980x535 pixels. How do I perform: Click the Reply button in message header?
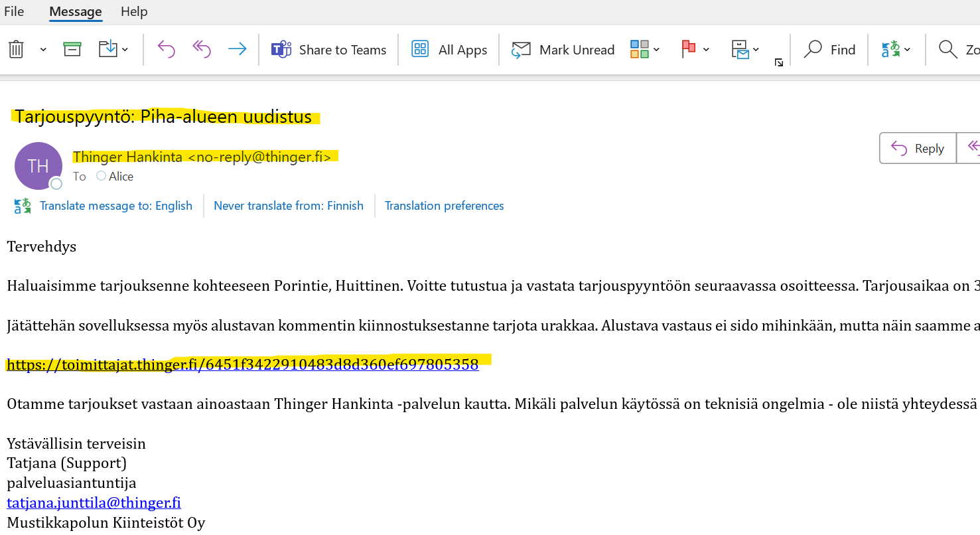click(918, 148)
